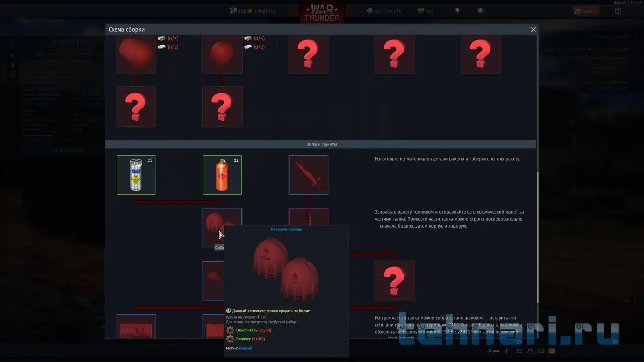Click the material icon beside the (0/4) count
Viewport: 644px width, 362px height.
click(162, 38)
